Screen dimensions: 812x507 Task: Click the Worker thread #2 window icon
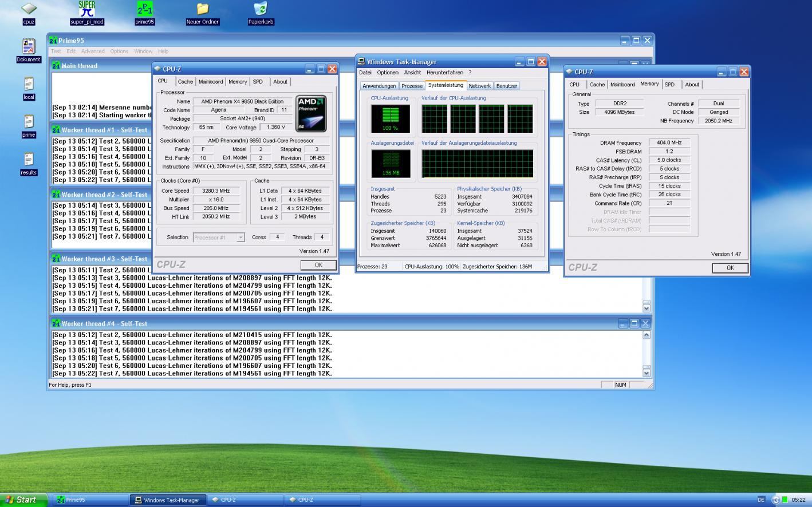(56, 195)
